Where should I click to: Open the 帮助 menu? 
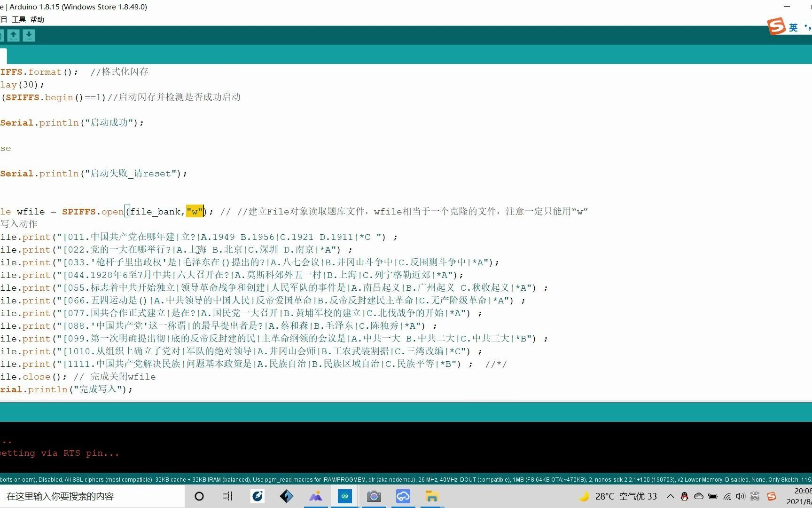pos(37,19)
